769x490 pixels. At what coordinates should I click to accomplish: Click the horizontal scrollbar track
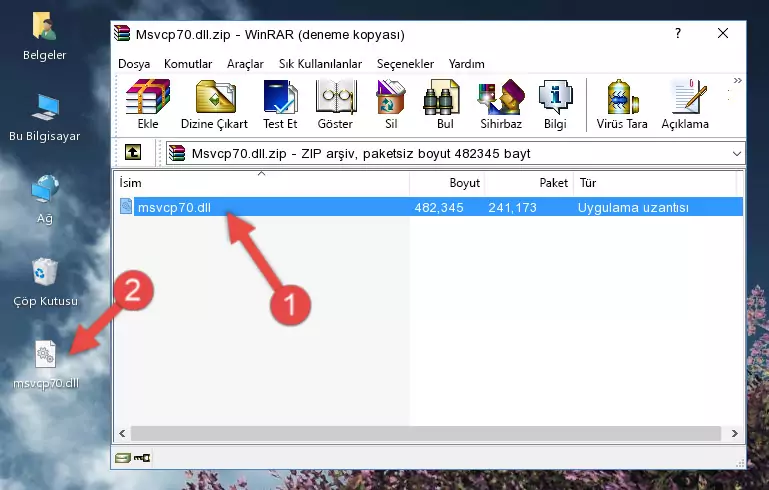coord(426,433)
